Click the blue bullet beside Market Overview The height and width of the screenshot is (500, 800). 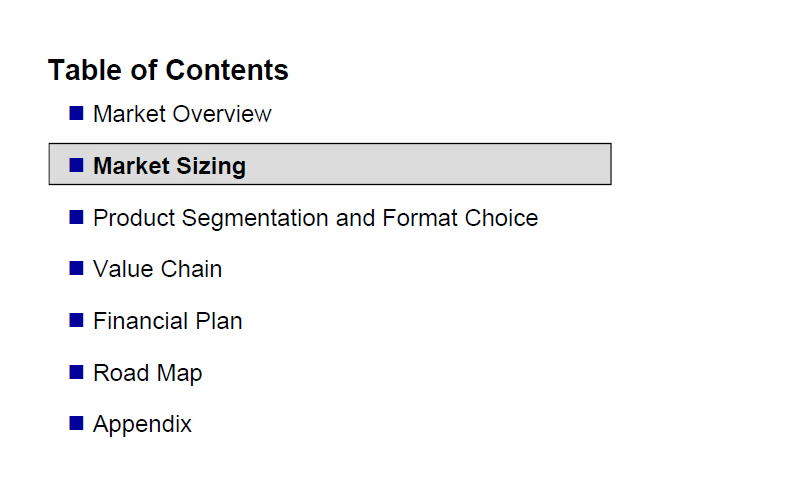[x=76, y=113]
